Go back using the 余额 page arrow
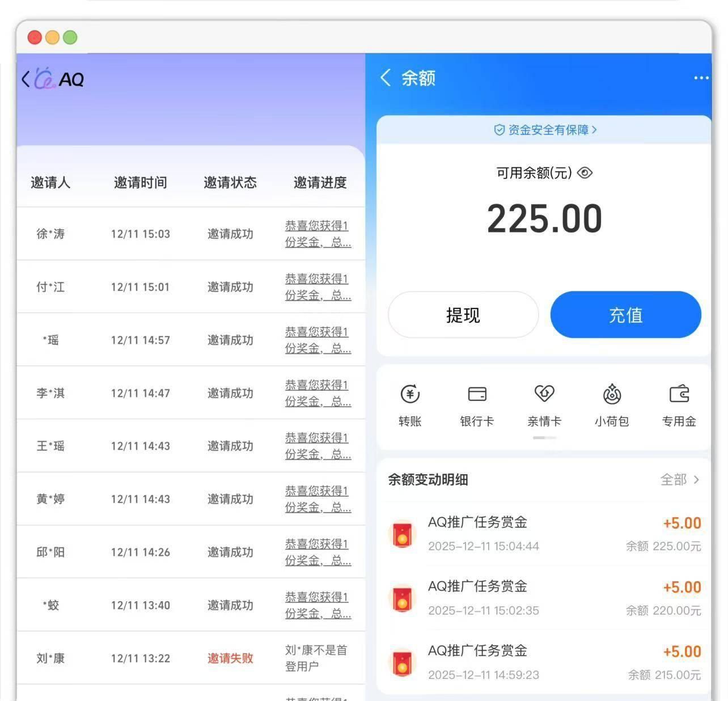The image size is (728, 701). coord(386,78)
